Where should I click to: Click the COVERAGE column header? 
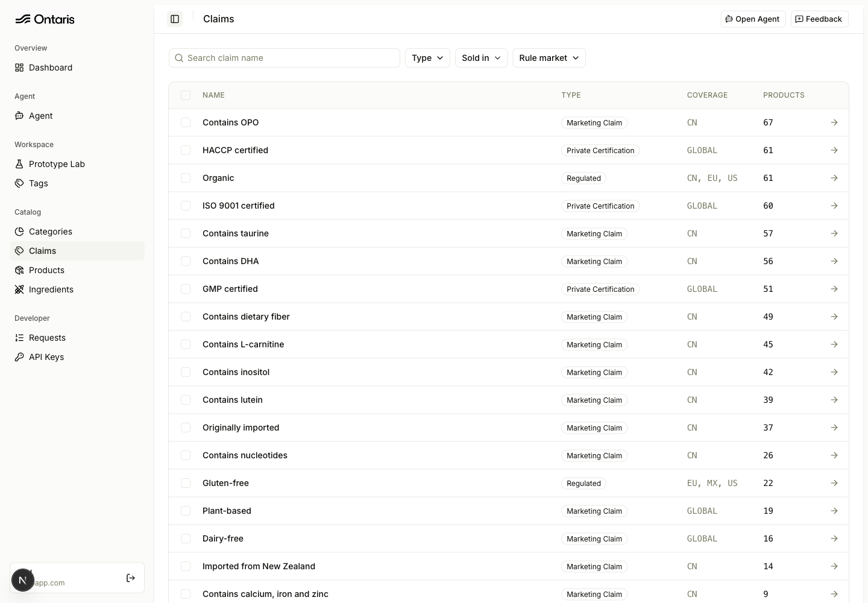pos(707,95)
